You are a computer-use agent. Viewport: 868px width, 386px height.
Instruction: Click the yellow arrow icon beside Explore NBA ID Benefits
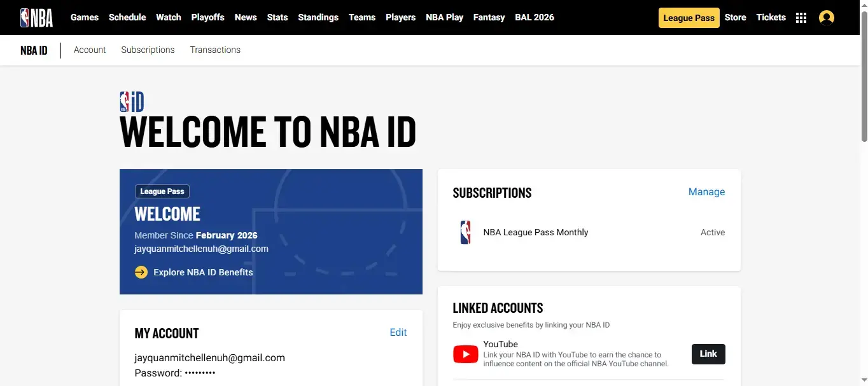[141, 272]
